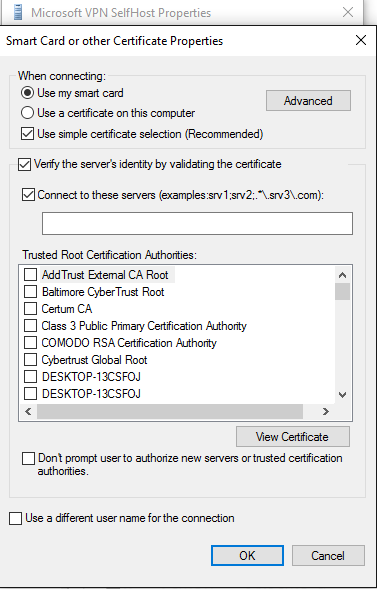Open View Certificate
377x589 pixels.
293,436
